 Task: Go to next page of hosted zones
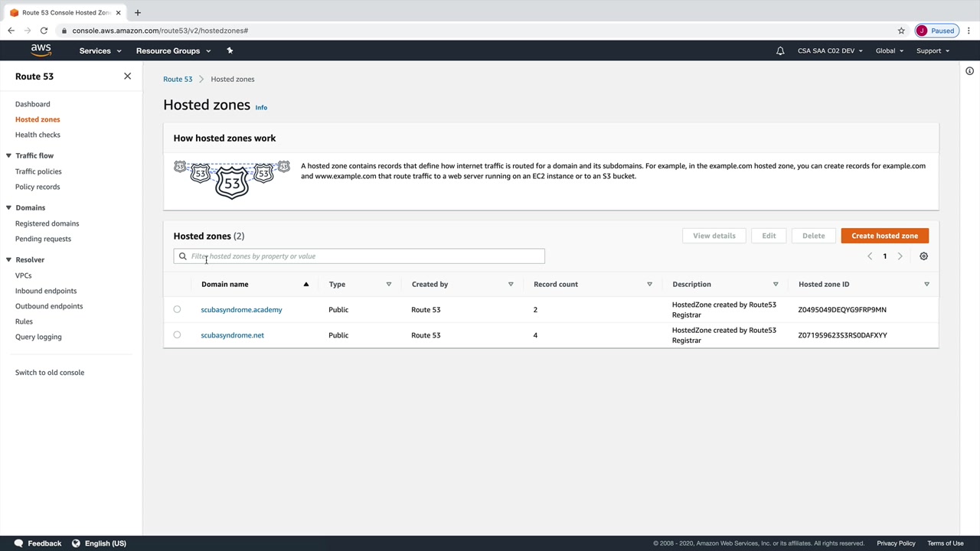[x=900, y=256]
